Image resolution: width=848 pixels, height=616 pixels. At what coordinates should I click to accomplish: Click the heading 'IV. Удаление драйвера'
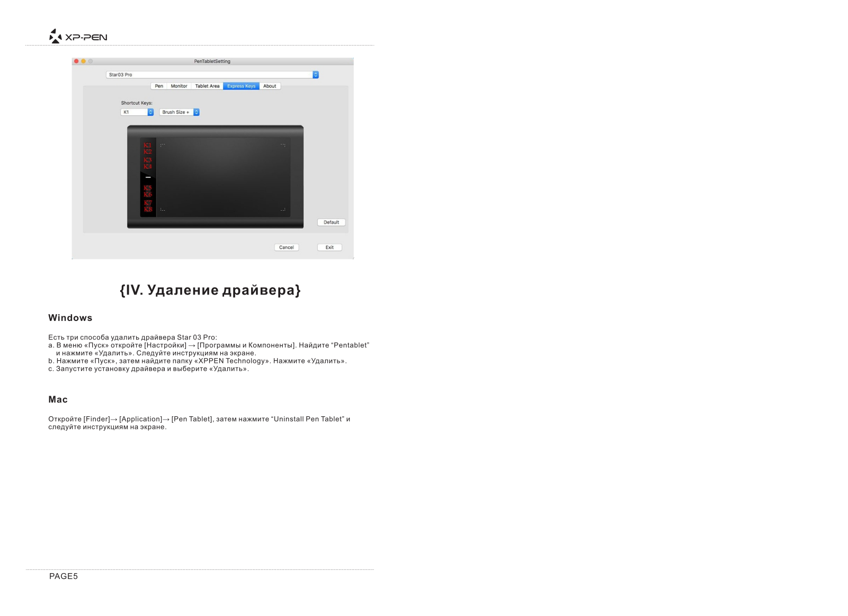tap(210, 290)
